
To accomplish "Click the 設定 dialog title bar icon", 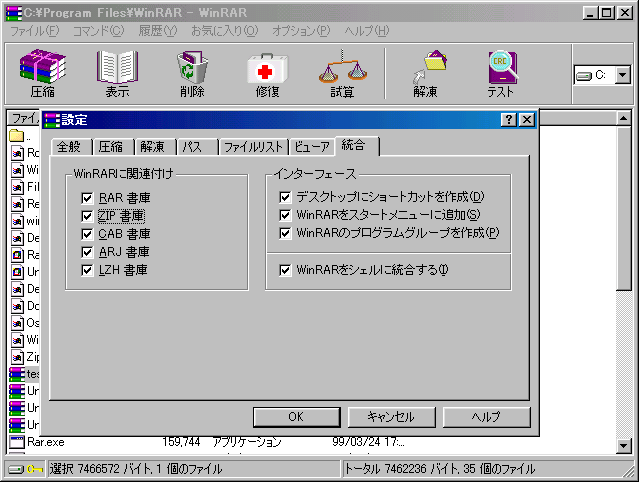I will point(52,120).
